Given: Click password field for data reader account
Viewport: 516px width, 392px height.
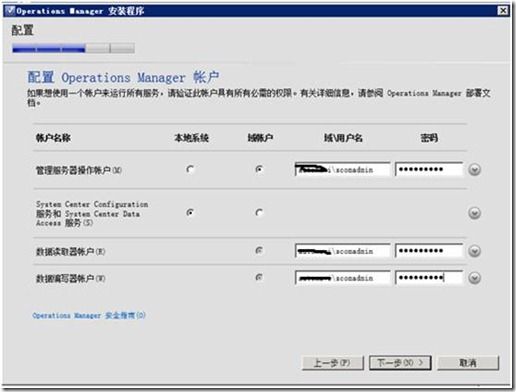Looking at the screenshot, I should (429, 251).
